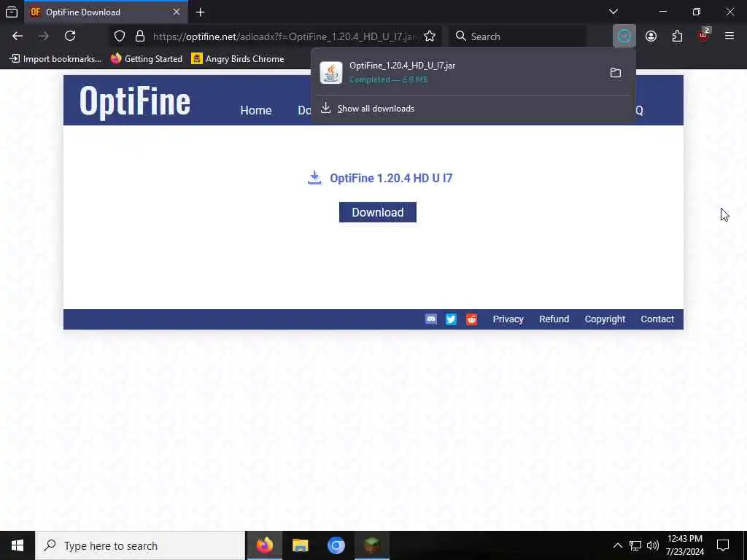Expand hidden system tray icons
747x560 pixels.
pos(617,545)
